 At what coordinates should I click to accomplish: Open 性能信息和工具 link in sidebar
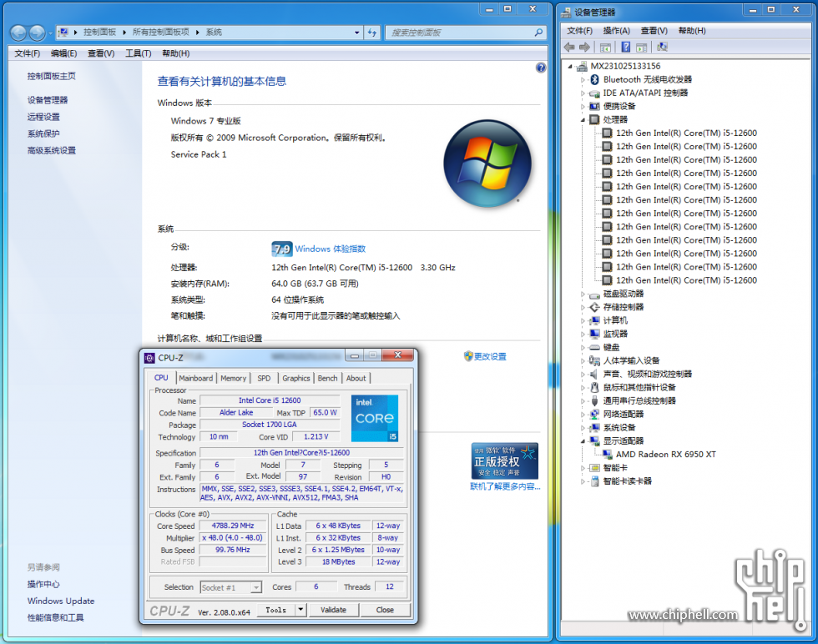point(56,617)
